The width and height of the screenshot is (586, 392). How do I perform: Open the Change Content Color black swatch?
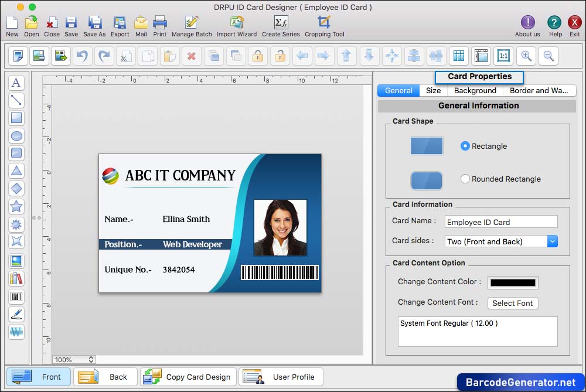(x=513, y=282)
